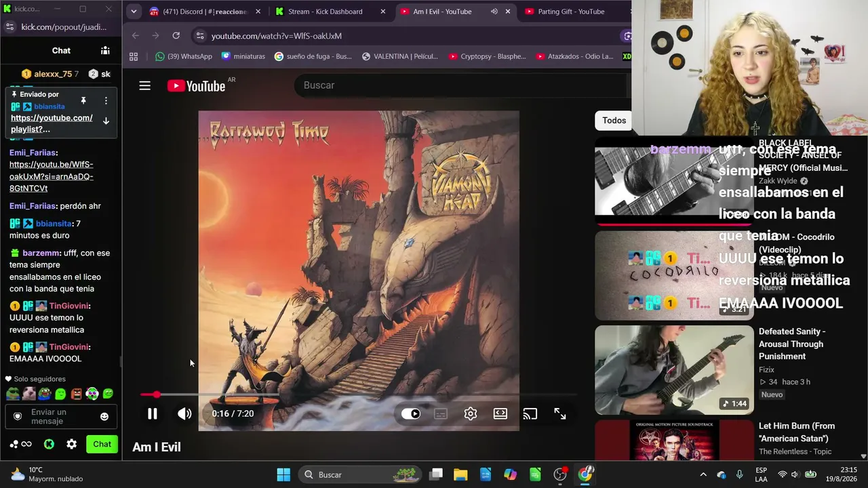This screenshot has width=868, height=488.
Task: Open Kick channel points icon
Action: tap(20, 444)
